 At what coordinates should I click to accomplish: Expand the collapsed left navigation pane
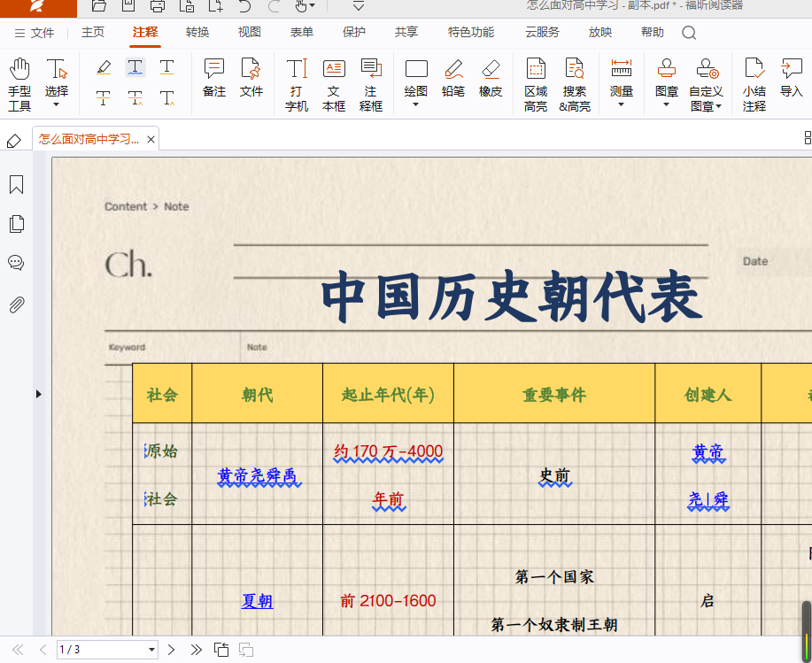pos(38,394)
